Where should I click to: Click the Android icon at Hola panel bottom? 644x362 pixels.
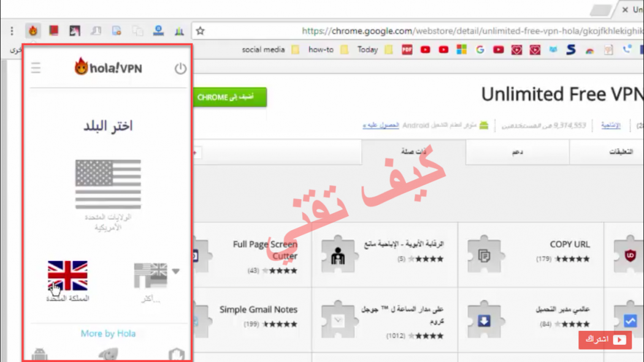39,355
